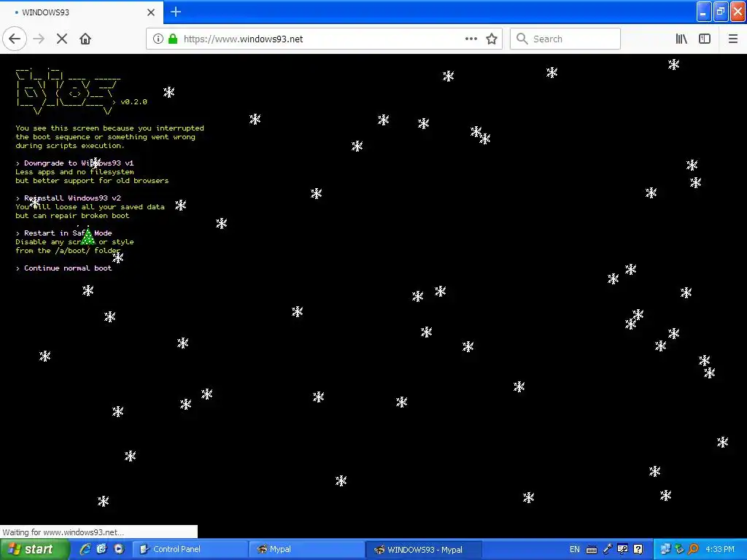Click 'from the /a/boot/ folder' text
The width and height of the screenshot is (747, 560).
[x=68, y=251]
